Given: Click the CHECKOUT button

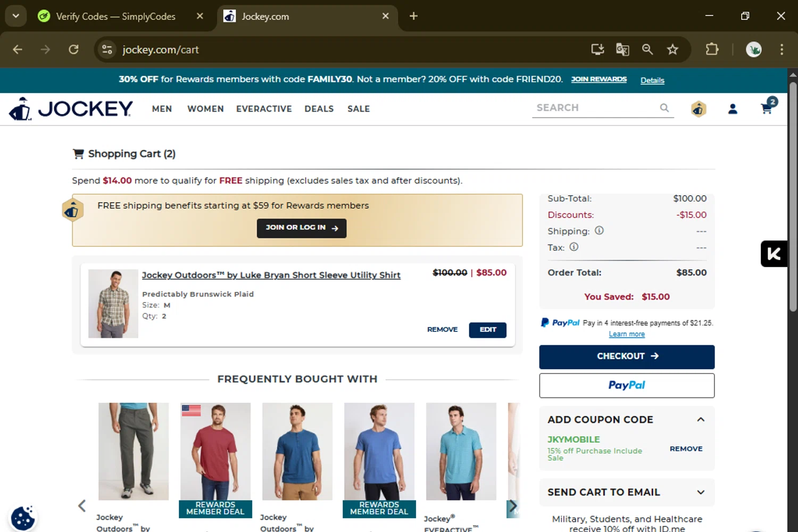Looking at the screenshot, I should pyautogui.click(x=627, y=356).
